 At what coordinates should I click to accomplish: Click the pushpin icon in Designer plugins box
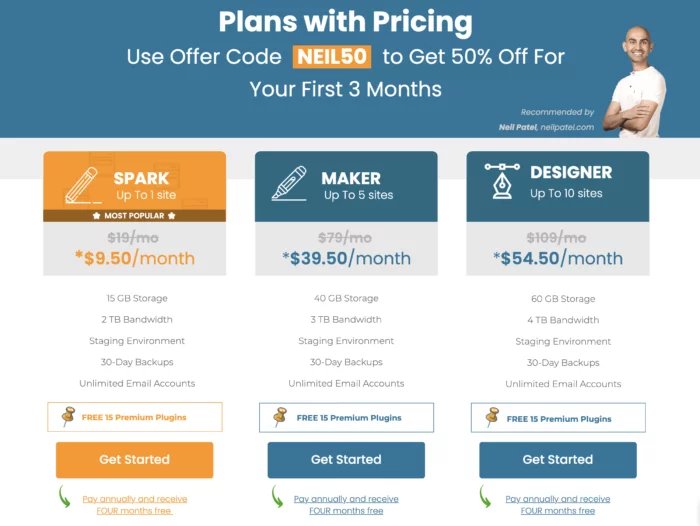(x=492, y=417)
